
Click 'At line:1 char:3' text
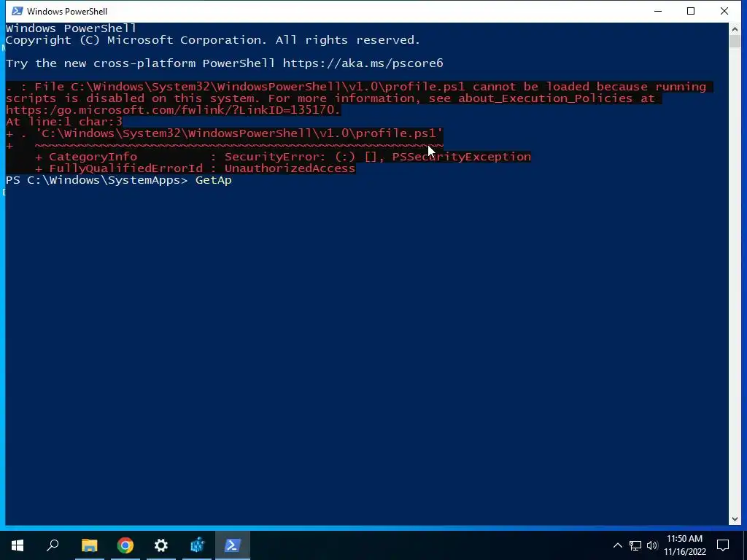64,122
